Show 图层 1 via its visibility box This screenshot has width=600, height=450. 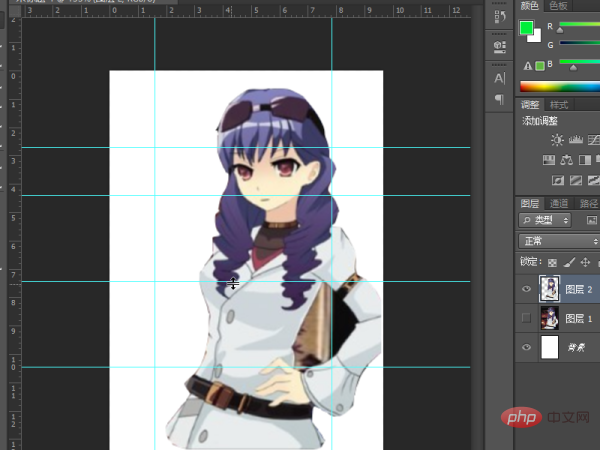[x=527, y=318]
